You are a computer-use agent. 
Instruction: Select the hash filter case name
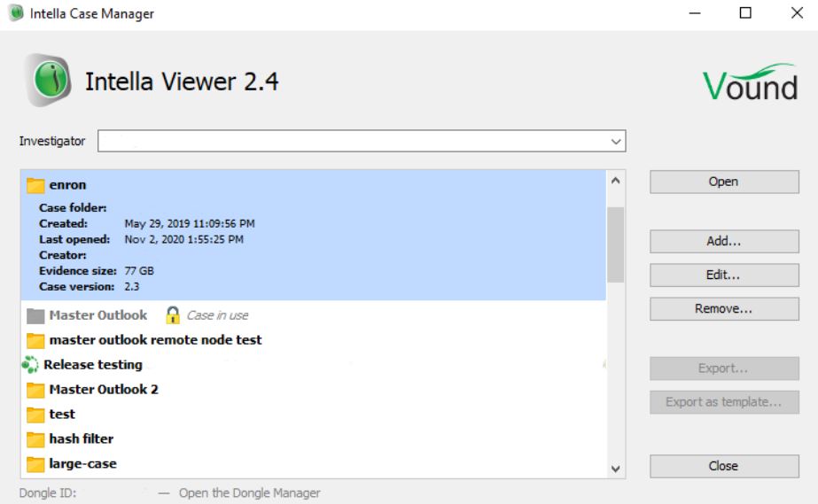[81, 438]
